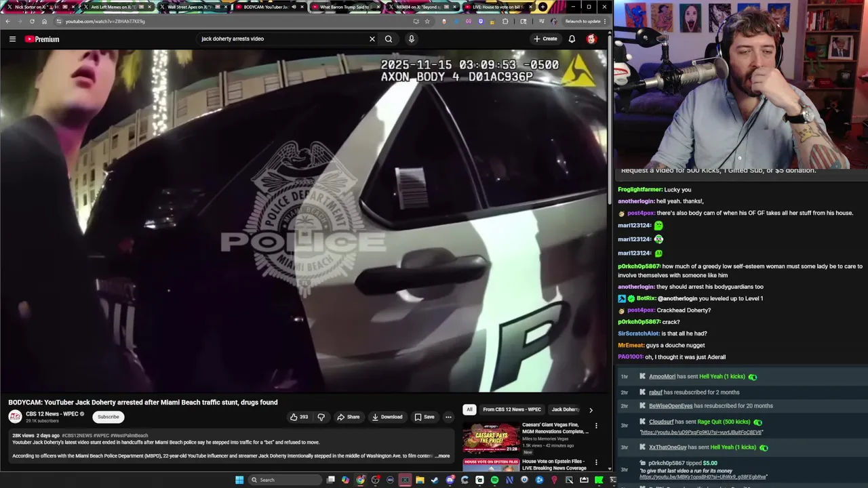Go to browser home page
The height and width of the screenshot is (488, 868).
point(44,21)
